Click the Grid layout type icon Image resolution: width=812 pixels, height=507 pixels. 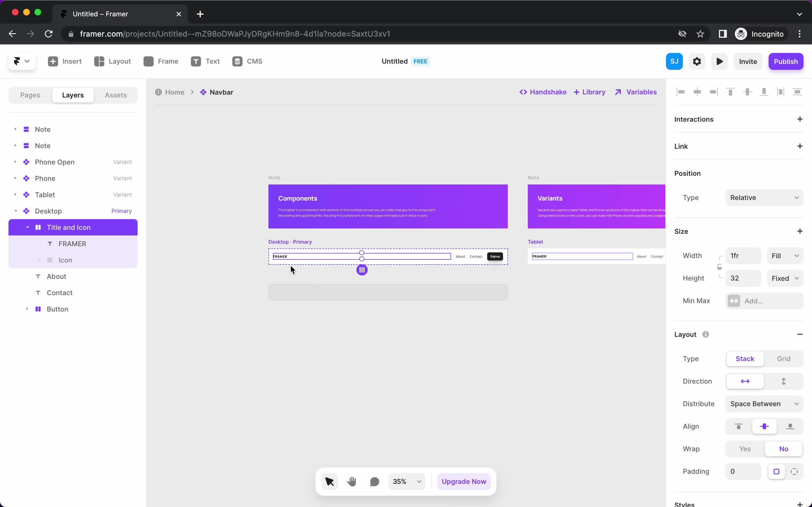[784, 359]
